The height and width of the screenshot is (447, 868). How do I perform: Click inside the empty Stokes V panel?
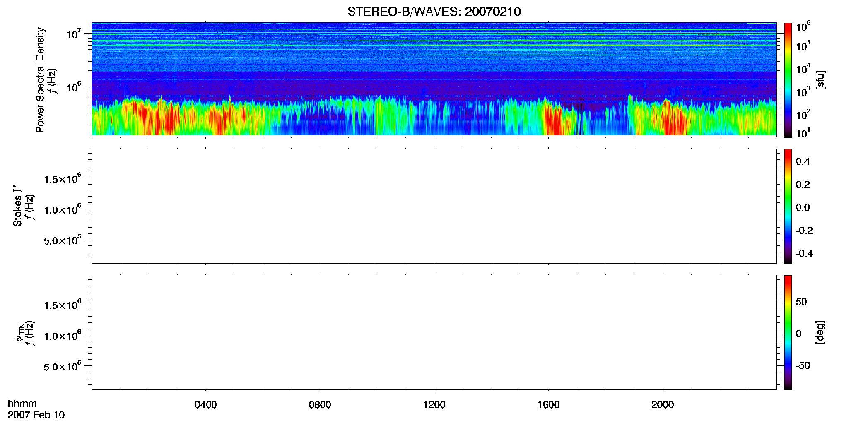[x=434, y=206]
